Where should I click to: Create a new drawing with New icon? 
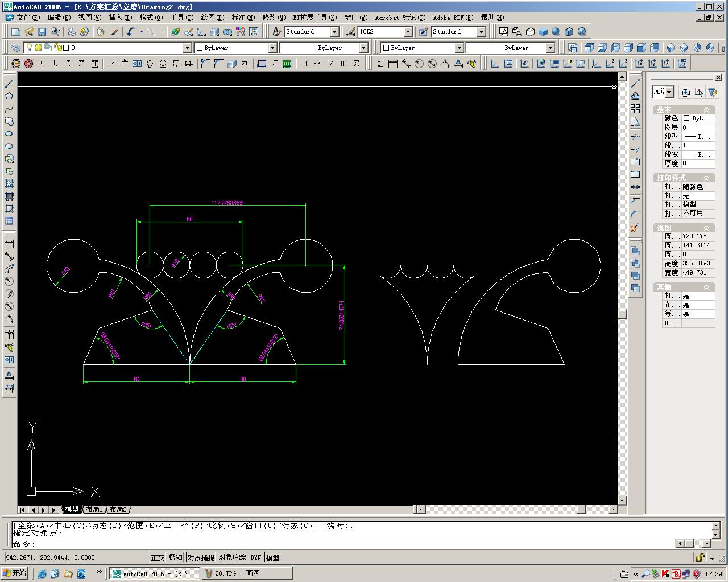point(15,32)
